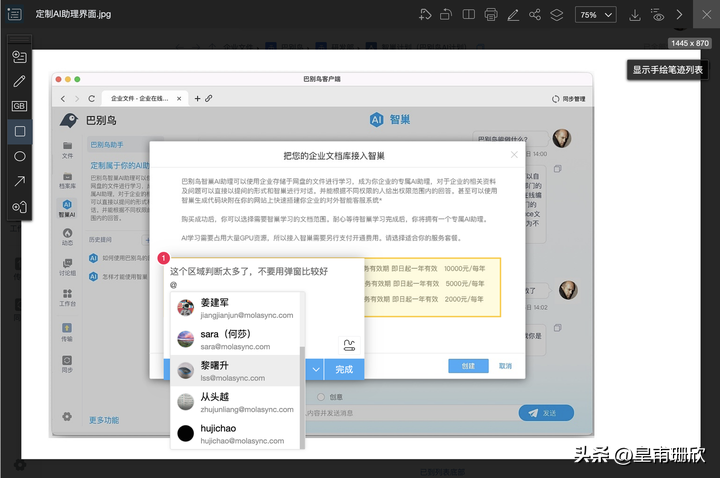Click the chat message input field
720x478 pixels.
[409, 413]
